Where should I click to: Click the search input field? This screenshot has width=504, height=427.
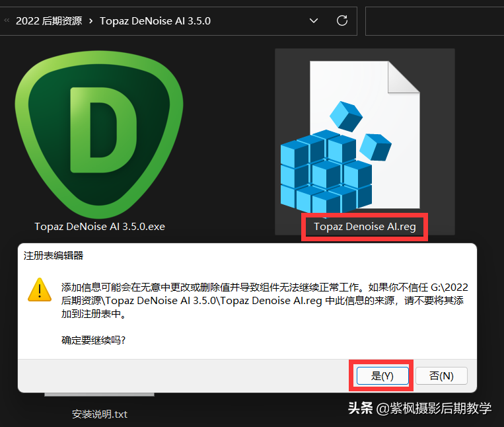(x=435, y=21)
